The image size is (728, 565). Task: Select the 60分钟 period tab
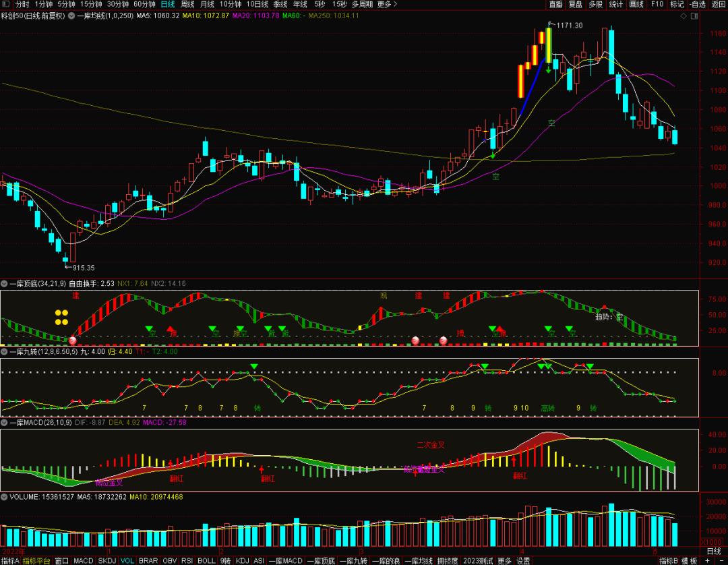(144, 4)
